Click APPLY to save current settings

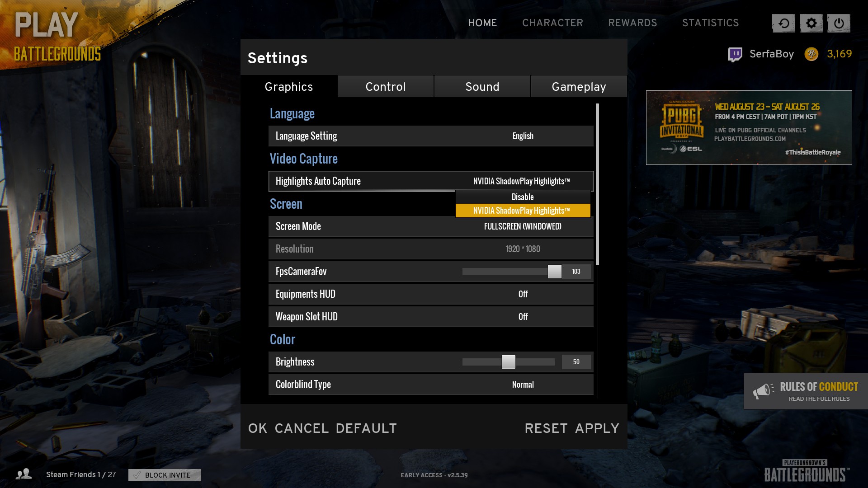pyautogui.click(x=597, y=428)
